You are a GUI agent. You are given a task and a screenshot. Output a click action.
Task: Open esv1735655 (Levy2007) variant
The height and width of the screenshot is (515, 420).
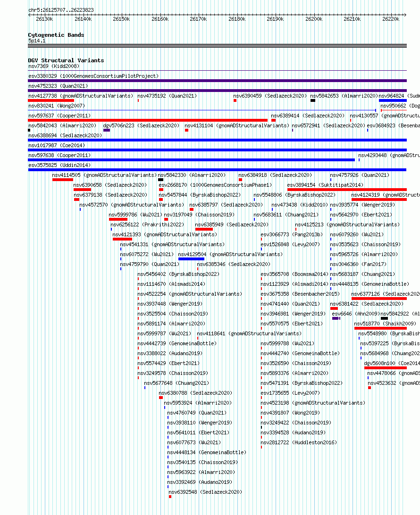pyautogui.click(x=290, y=392)
